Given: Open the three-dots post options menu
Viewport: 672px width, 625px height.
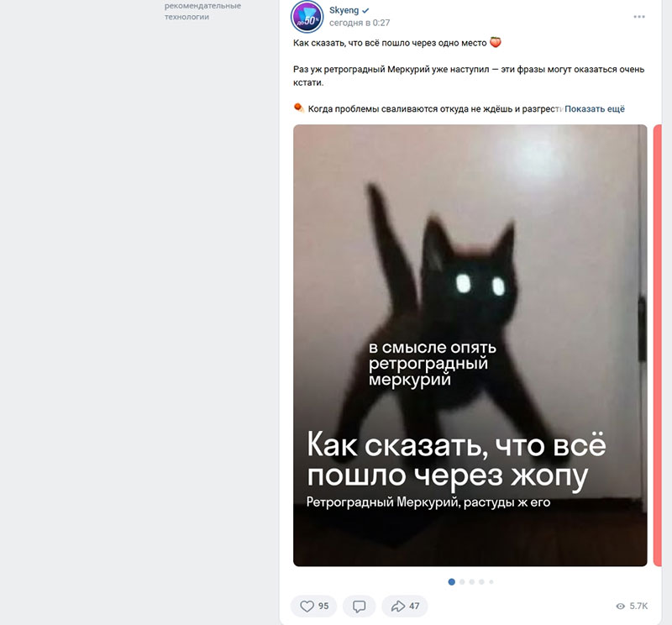Looking at the screenshot, I should (x=639, y=17).
